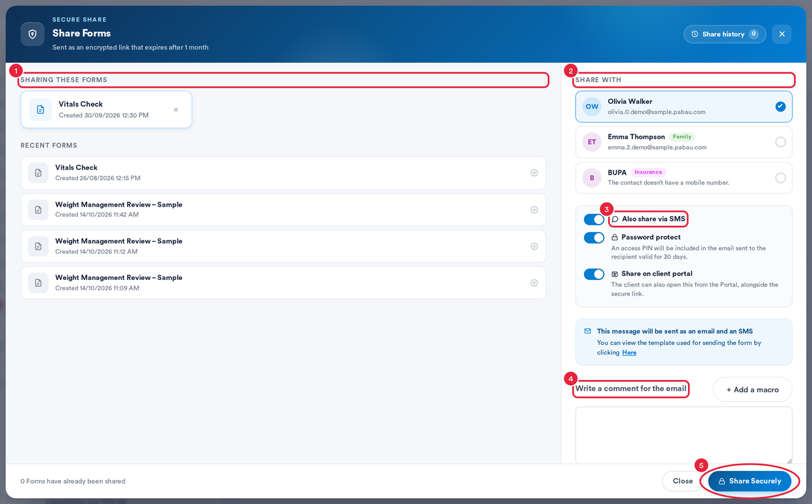812x504 pixels.
Task: Click file icon of 11:09 AM Weight Management row
Action: click(38, 283)
